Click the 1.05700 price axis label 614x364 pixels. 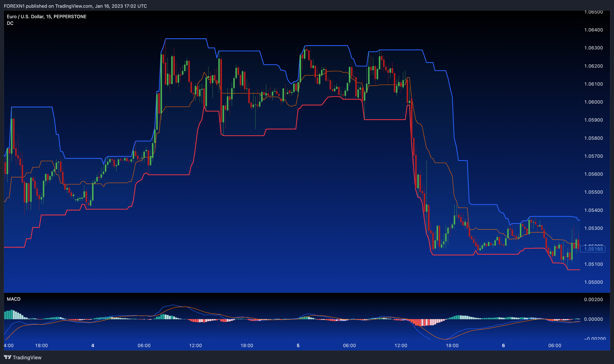(x=593, y=156)
